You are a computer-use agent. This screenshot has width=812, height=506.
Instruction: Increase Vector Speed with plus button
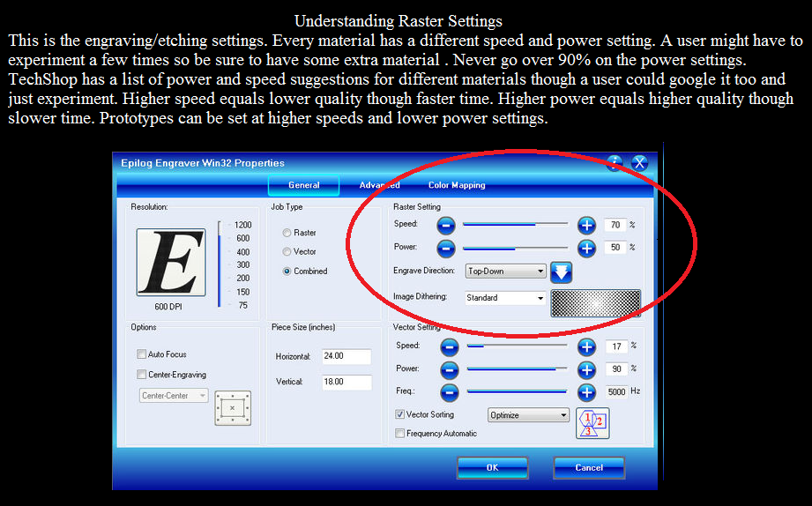(x=586, y=346)
